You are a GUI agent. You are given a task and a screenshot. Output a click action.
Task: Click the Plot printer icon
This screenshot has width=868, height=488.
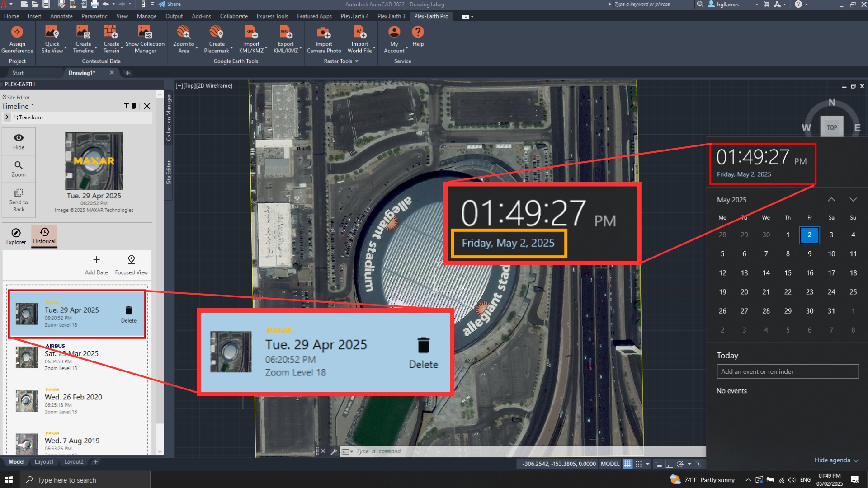(94, 4)
